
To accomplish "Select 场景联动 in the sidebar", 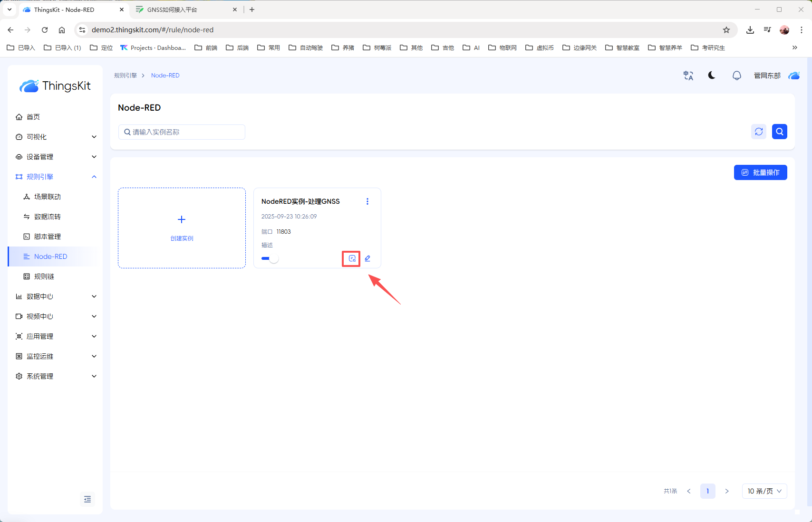I will pos(48,197).
